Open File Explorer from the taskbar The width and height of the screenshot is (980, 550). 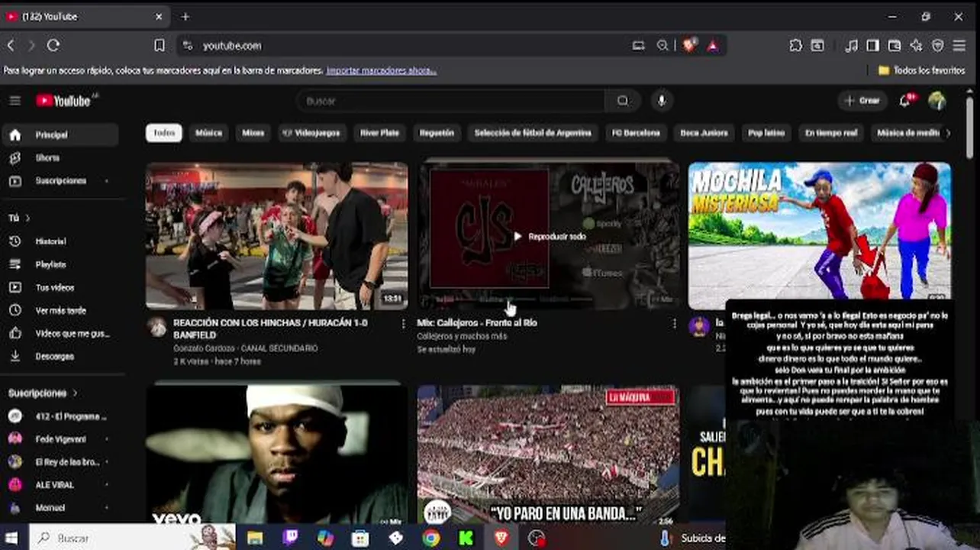click(x=255, y=538)
